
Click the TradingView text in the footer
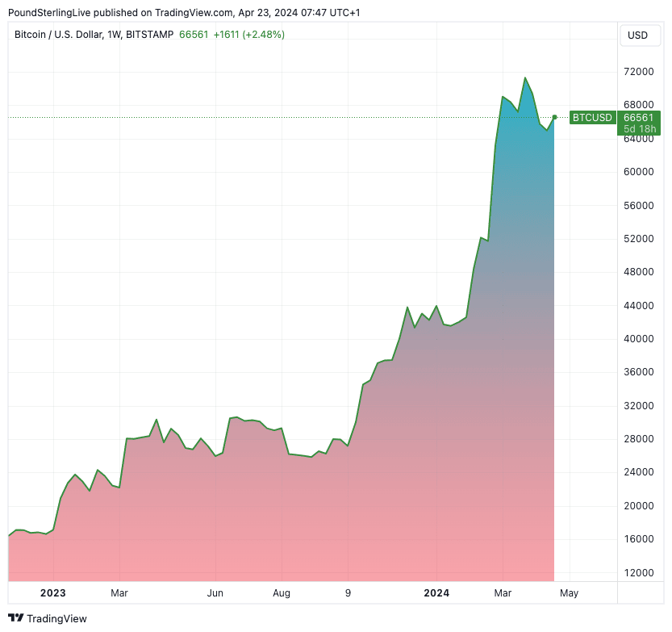tap(56, 619)
